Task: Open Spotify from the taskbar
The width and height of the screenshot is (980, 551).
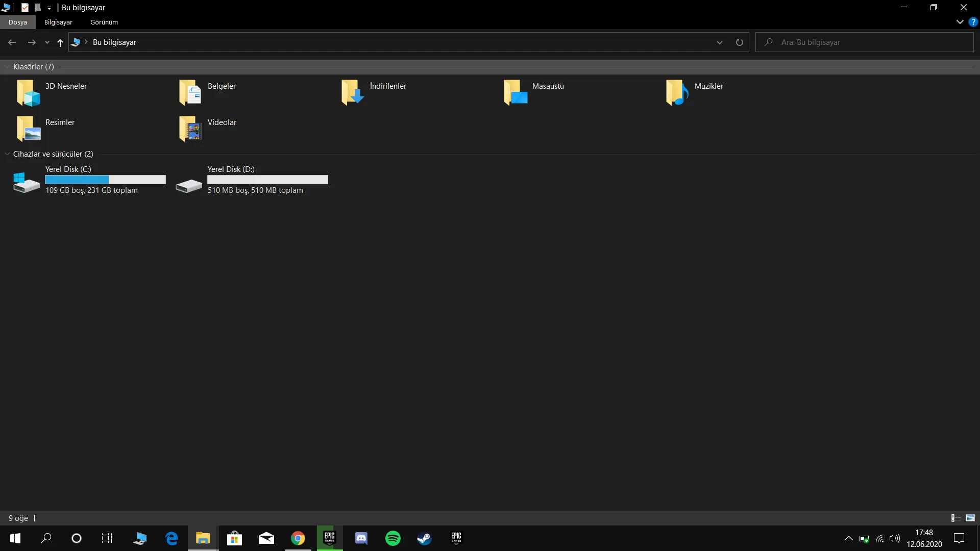Action: 393,538
